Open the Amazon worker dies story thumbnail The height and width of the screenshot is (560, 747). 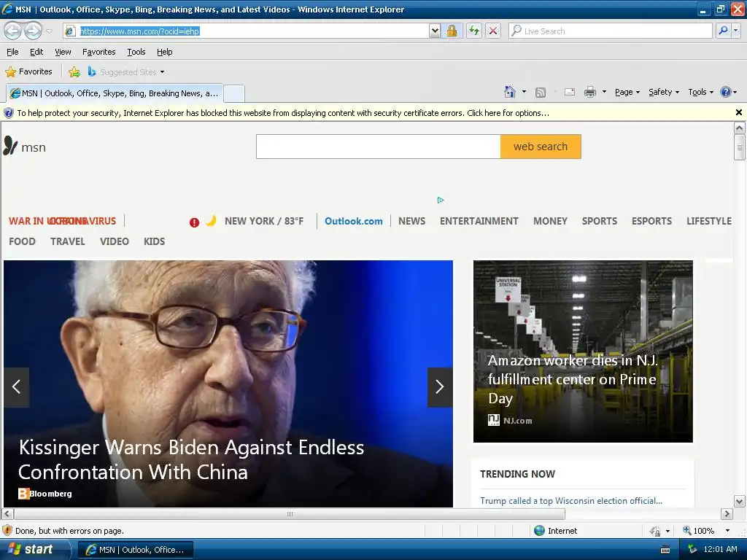point(583,351)
